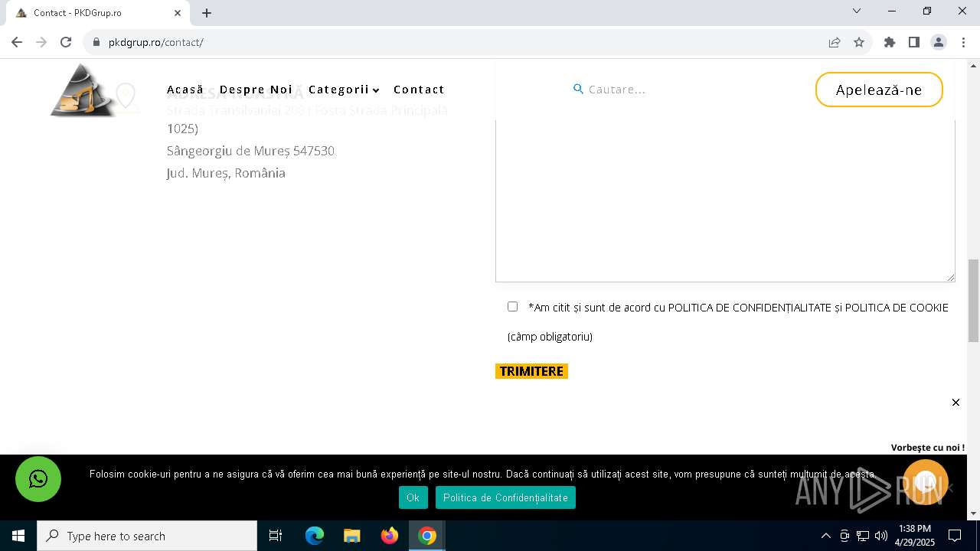Open network status tray icon

click(863, 536)
